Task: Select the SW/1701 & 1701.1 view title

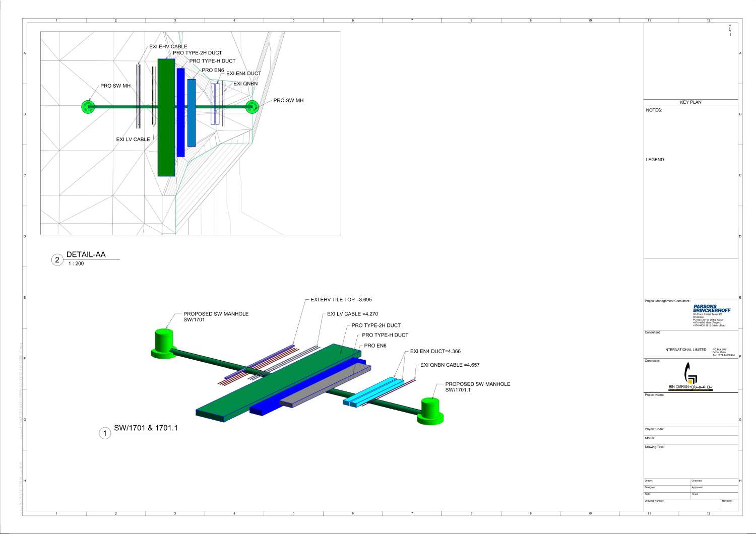Action: (146, 427)
